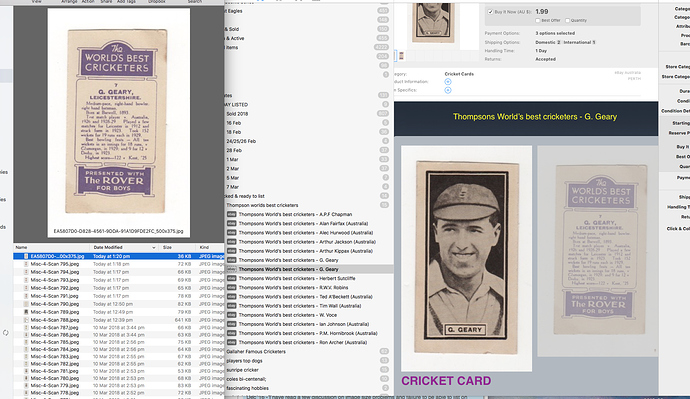This screenshot has width=690, height=399.
Task: Add Item Specifics with the plus icon
Action: coord(448,90)
